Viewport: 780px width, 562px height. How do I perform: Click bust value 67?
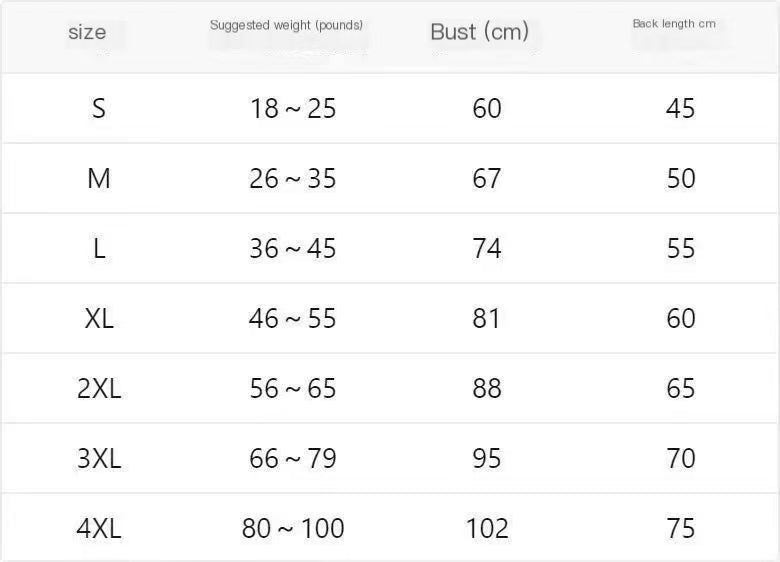pos(487,178)
